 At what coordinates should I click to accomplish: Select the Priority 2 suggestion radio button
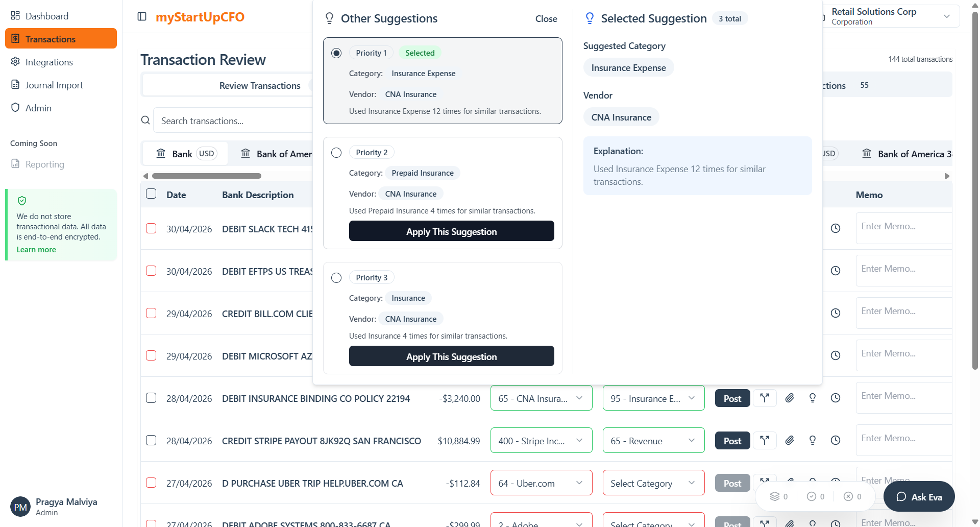point(336,153)
